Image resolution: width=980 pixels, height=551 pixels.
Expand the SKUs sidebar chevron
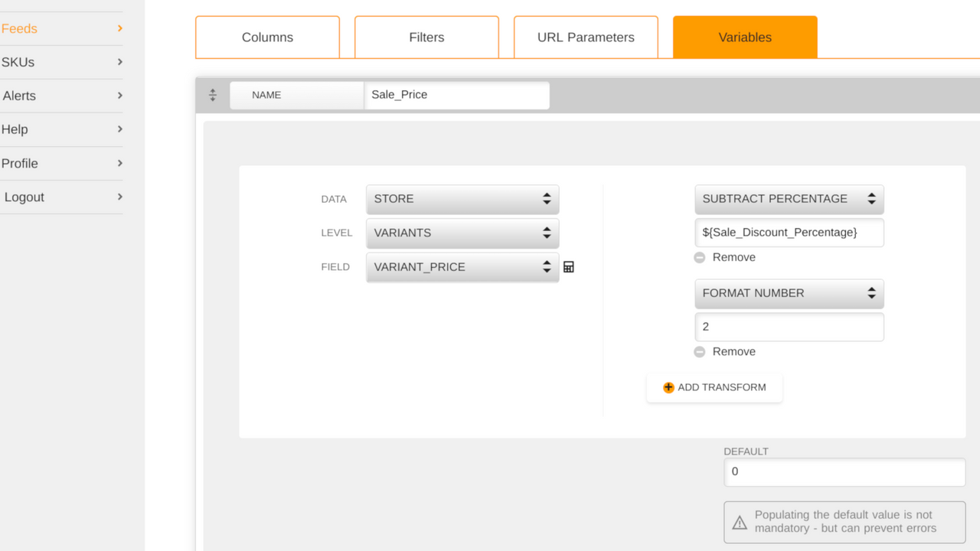(x=120, y=62)
